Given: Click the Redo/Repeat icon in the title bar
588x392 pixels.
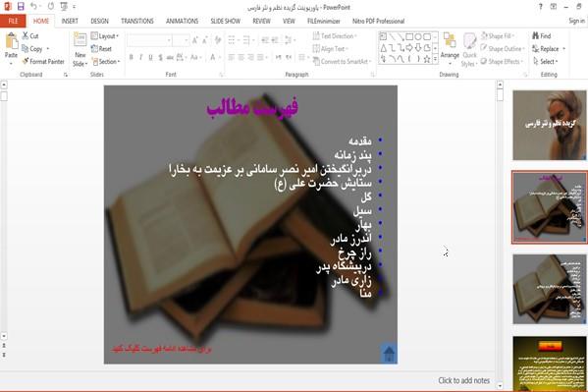Looking at the screenshot, I should [51, 6].
